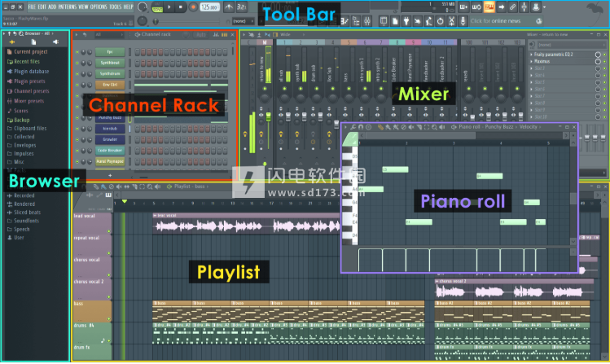The image size is (610, 364).
Task: Mute the Fpc channel via green LED
Action: click(x=77, y=52)
